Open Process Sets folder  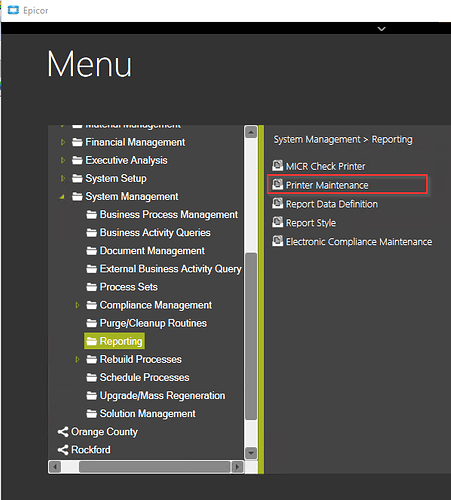coord(128,287)
